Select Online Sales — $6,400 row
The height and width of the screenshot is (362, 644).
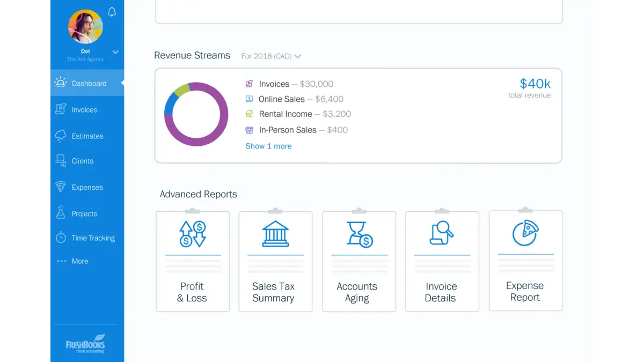[294, 99]
